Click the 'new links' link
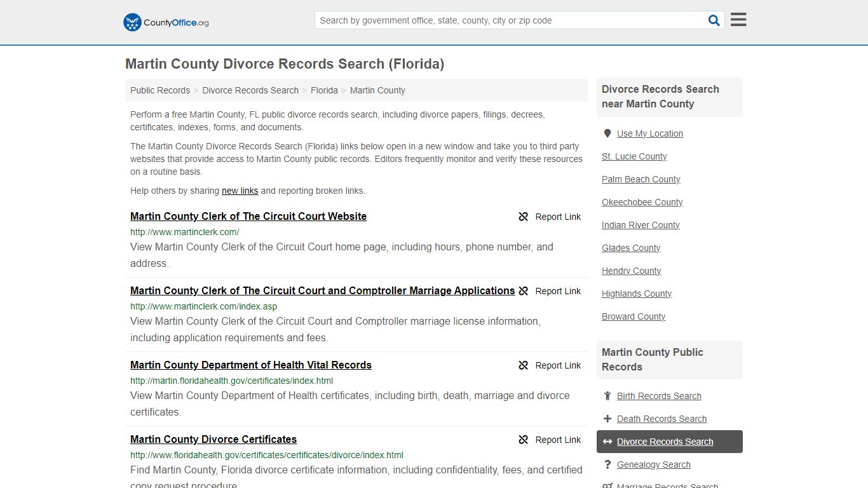This screenshot has width=868, height=488. tap(240, 191)
